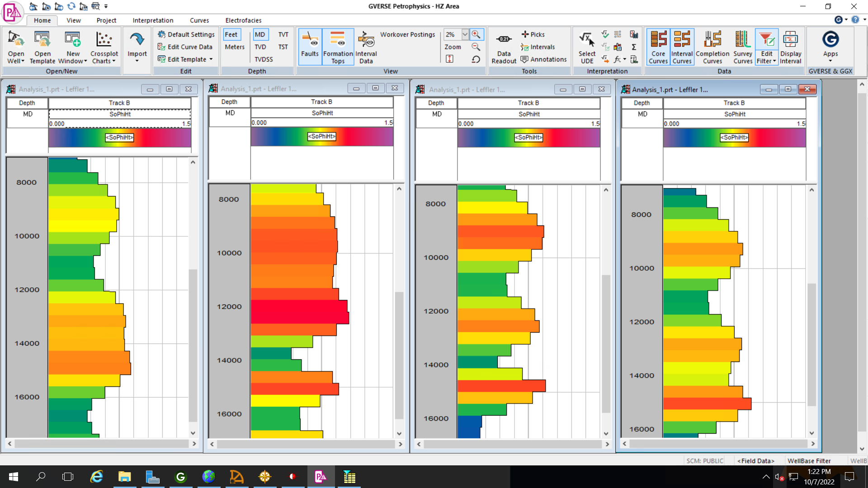Open Windows Start menu

tap(14, 477)
